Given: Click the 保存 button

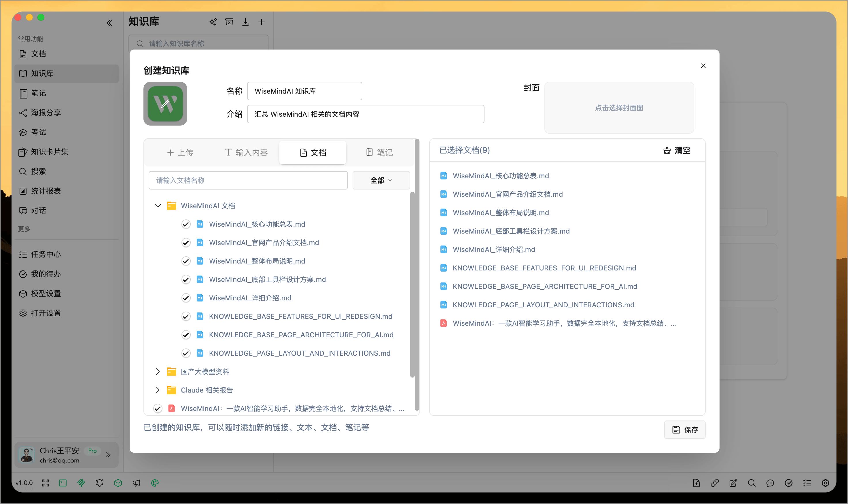Looking at the screenshot, I should pyautogui.click(x=684, y=430).
